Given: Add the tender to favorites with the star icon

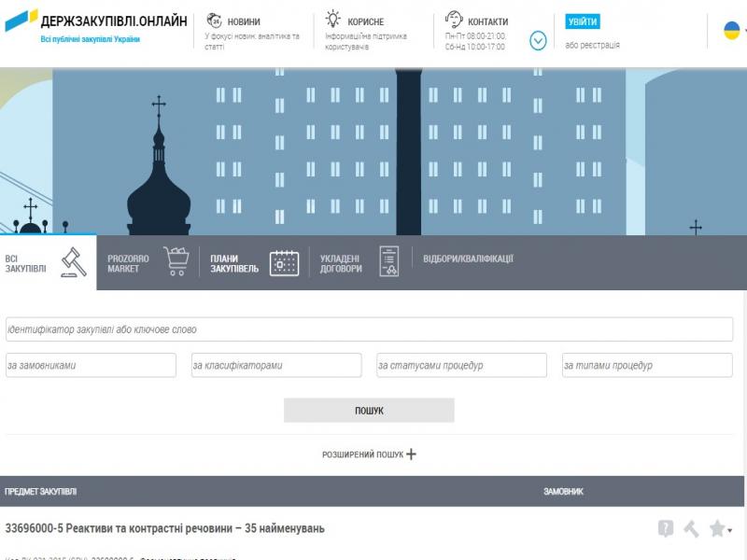Looking at the screenshot, I should (717, 528).
